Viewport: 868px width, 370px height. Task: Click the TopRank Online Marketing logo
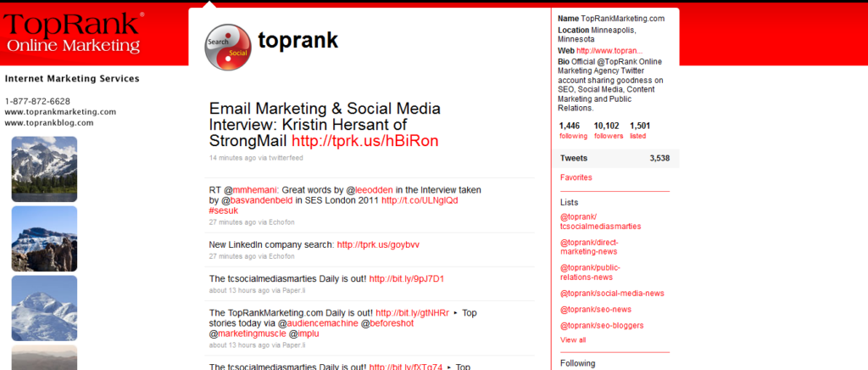[74, 33]
